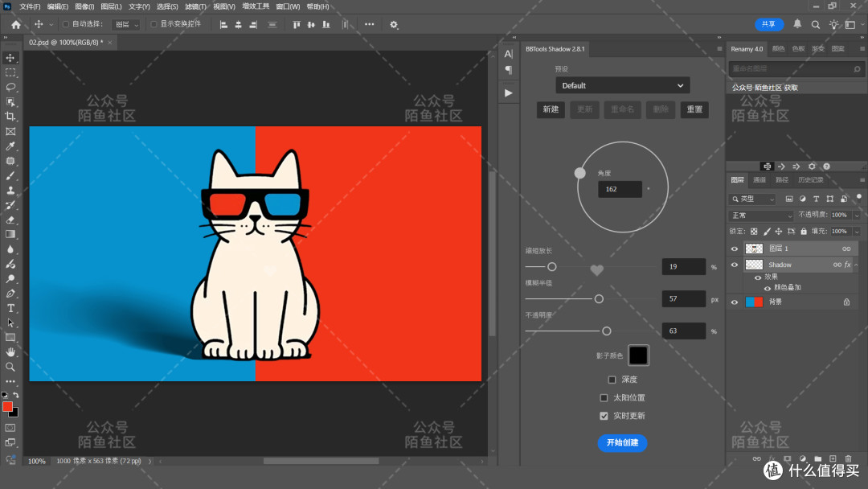Select the Lasso tool
868x489 pixels.
point(10,87)
